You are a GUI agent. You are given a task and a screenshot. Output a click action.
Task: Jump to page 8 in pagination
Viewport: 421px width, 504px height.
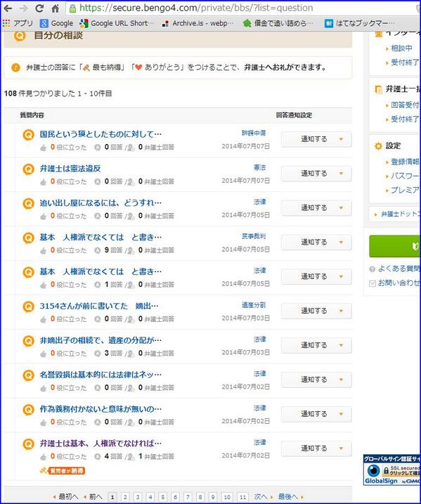200,497
